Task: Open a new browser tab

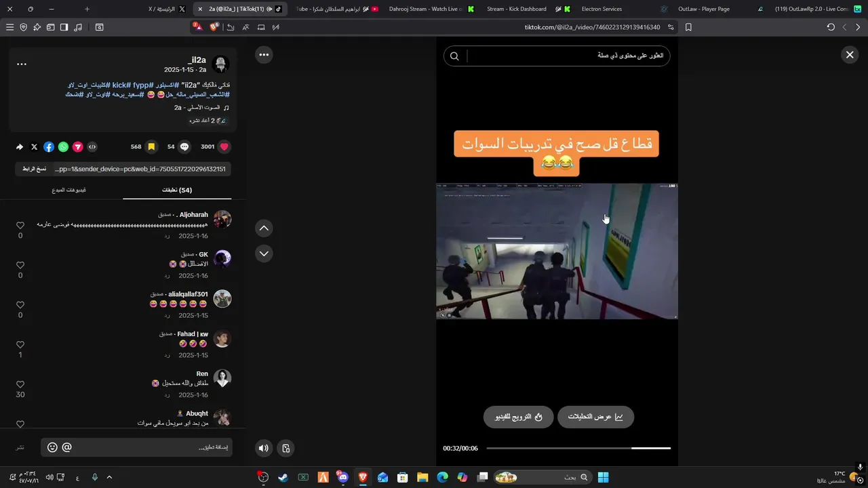Action: coord(87,9)
